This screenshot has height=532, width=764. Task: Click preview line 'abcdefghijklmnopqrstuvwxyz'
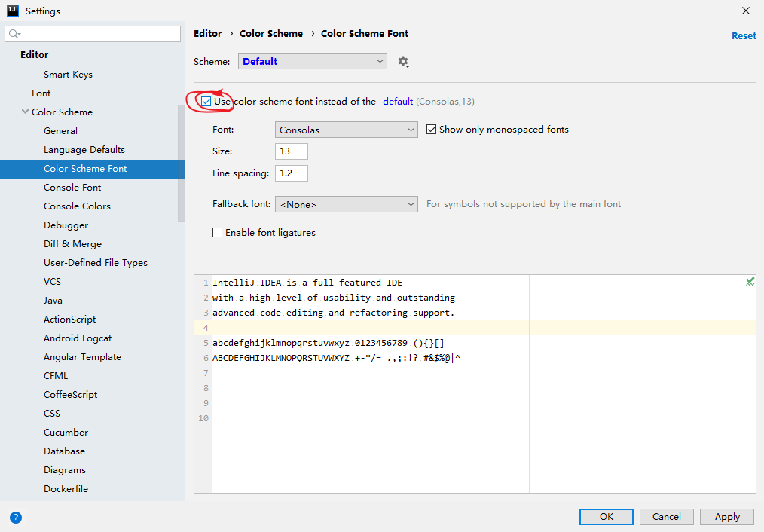point(328,343)
